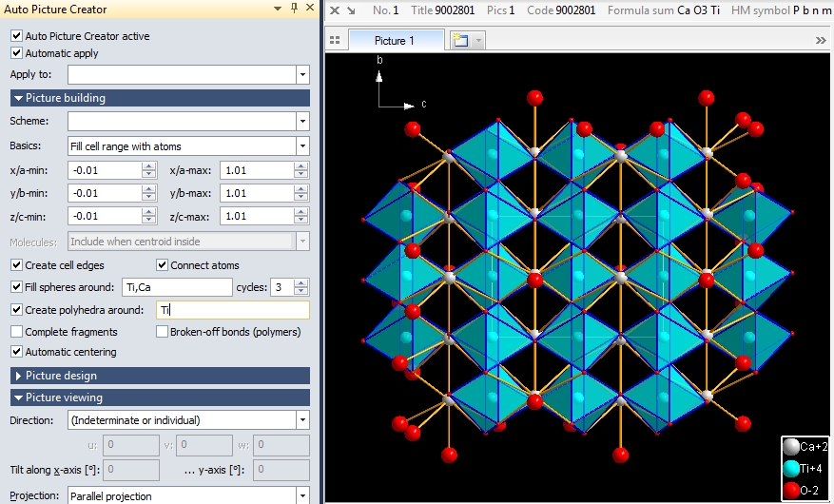The width and height of the screenshot is (834, 504).
Task: Open the Direction dropdown list
Action: [x=302, y=419]
